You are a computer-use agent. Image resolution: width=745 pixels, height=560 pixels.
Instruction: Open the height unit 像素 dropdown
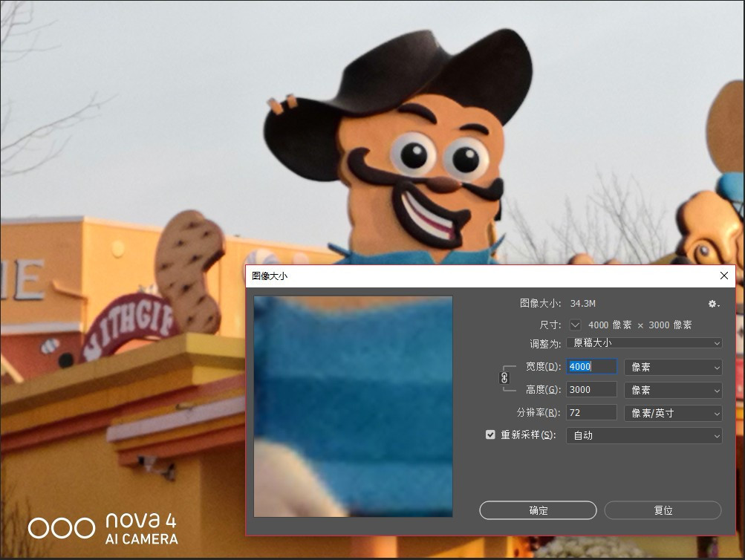click(x=673, y=390)
